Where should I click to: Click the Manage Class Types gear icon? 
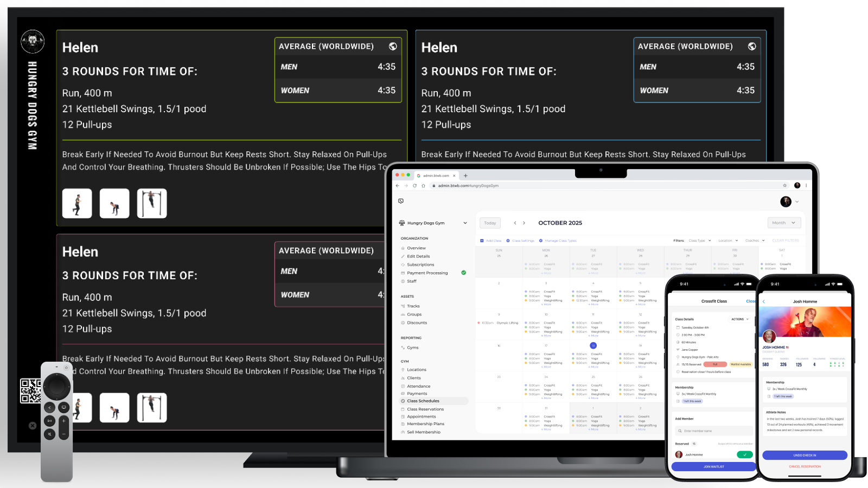[541, 240]
